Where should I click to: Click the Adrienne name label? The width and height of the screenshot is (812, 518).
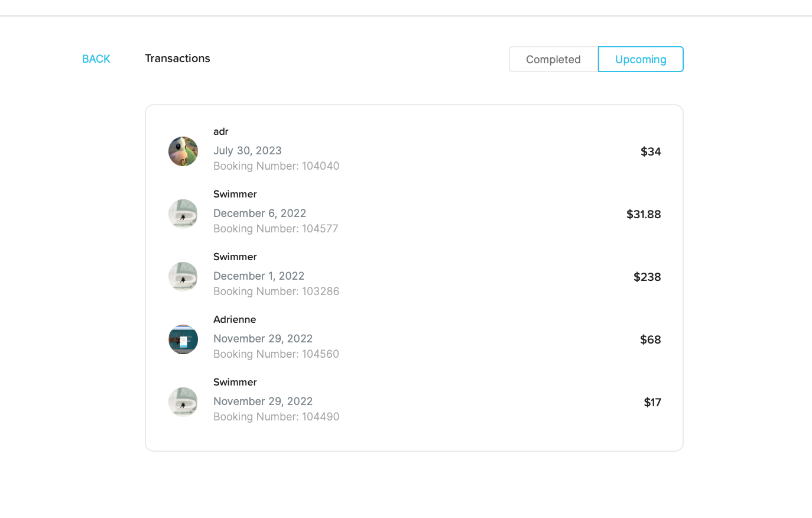[235, 319]
